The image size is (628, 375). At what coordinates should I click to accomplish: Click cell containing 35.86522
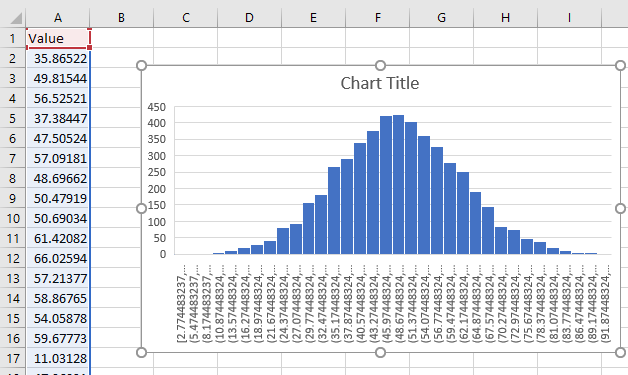tap(58, 58)
